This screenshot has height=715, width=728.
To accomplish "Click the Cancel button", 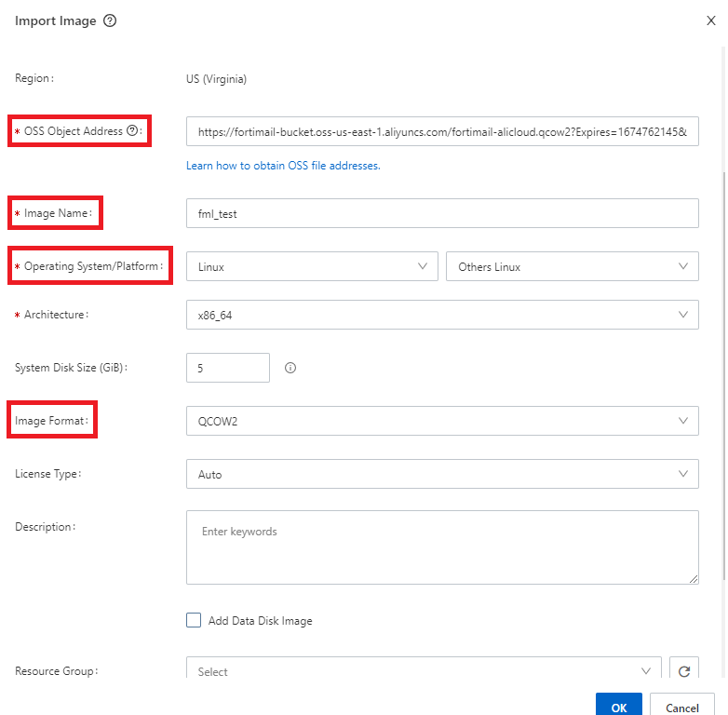I will (681, 706).
